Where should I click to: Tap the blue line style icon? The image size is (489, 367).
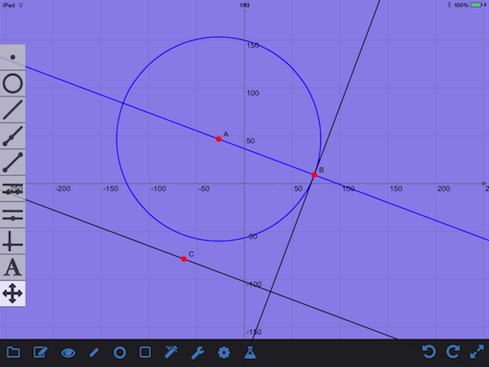pyautogui.click(x=94, y=353)
